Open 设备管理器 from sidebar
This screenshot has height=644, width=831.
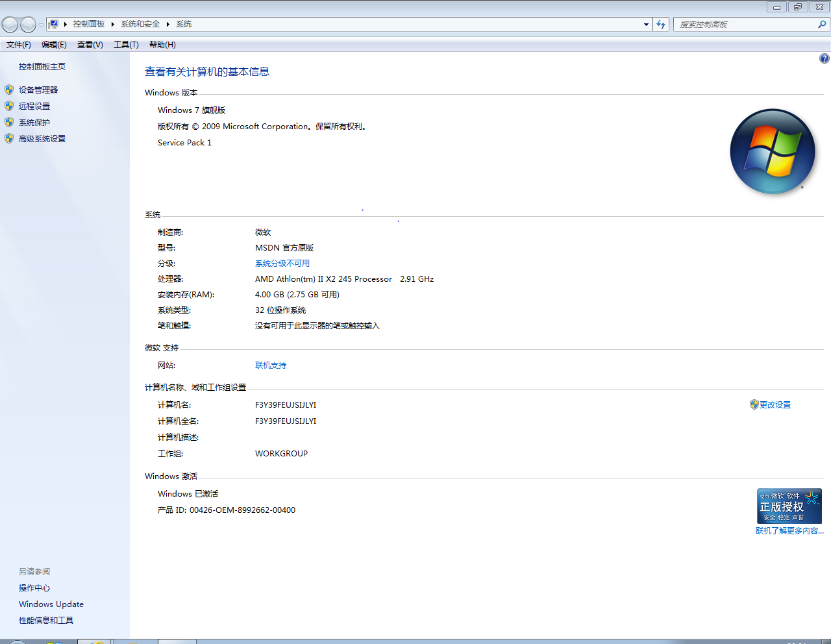[x=38, y=90]
